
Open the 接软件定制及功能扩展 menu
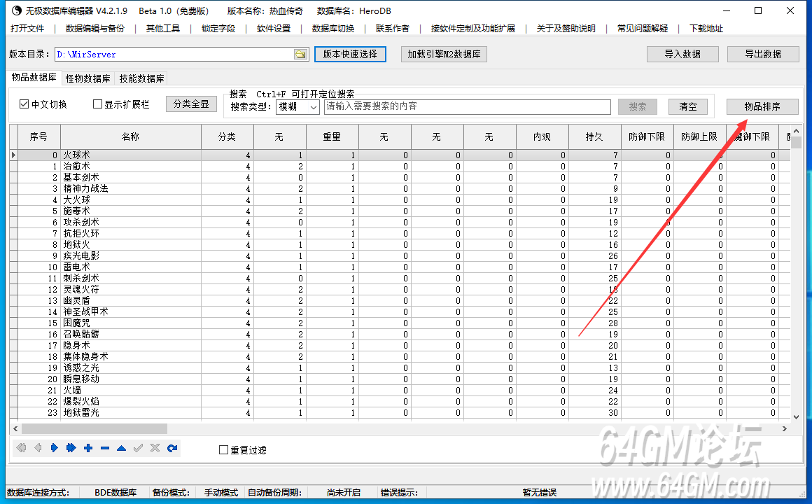coord(472,29)
